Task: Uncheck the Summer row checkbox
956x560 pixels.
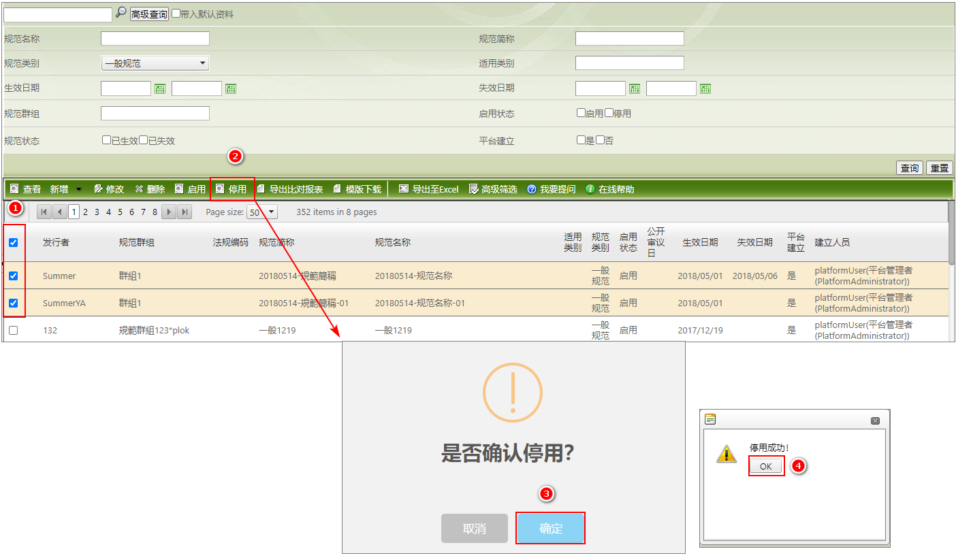Action: tap(13, 276)
